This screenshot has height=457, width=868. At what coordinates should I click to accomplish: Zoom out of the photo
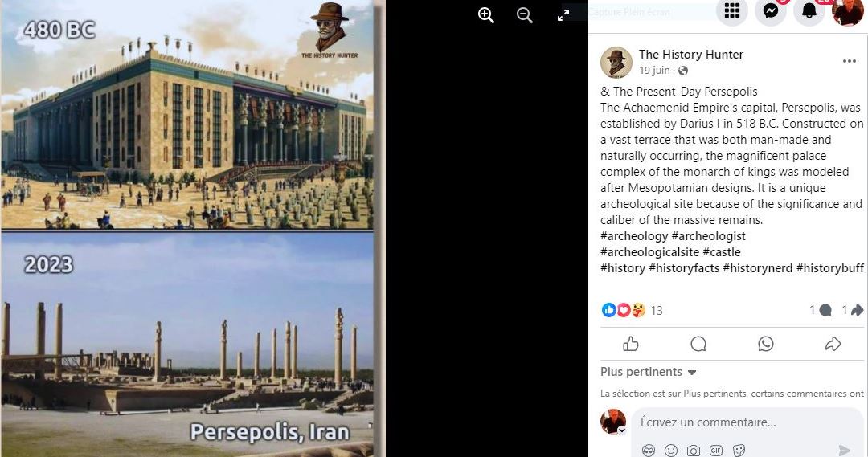coord(524,15)
